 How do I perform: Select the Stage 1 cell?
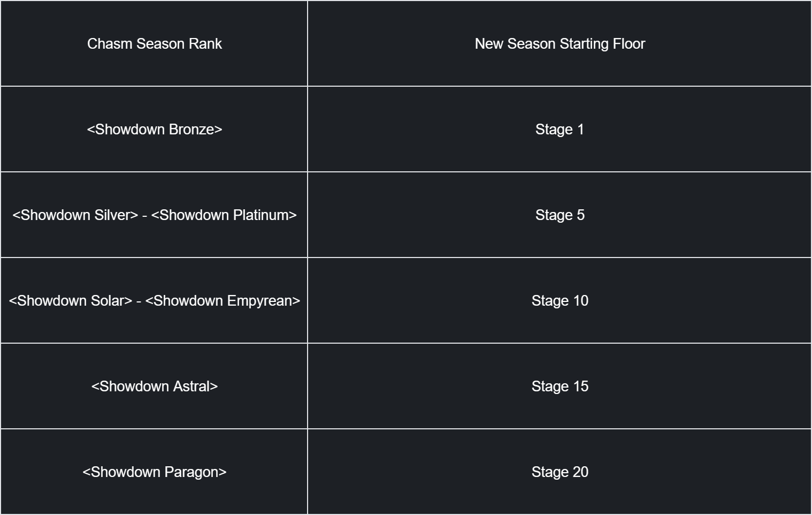point(560,129)
